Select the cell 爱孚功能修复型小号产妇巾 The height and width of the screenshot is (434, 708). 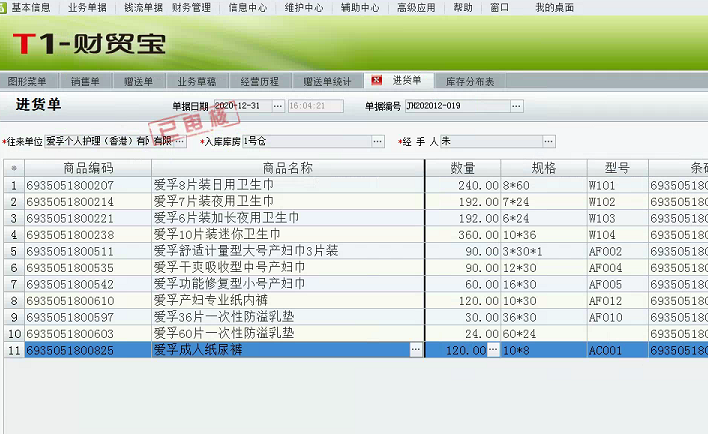(x=288, y=284)
